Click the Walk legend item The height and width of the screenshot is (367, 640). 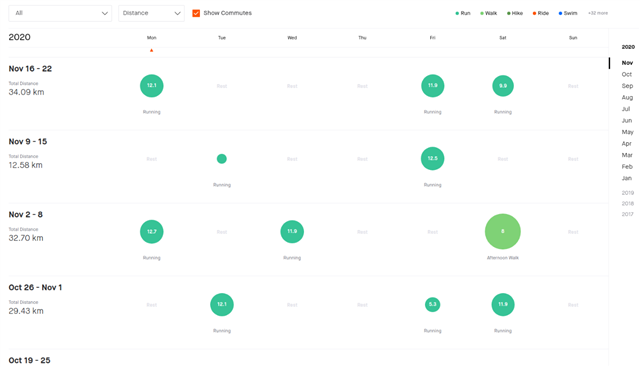[489, 13]
